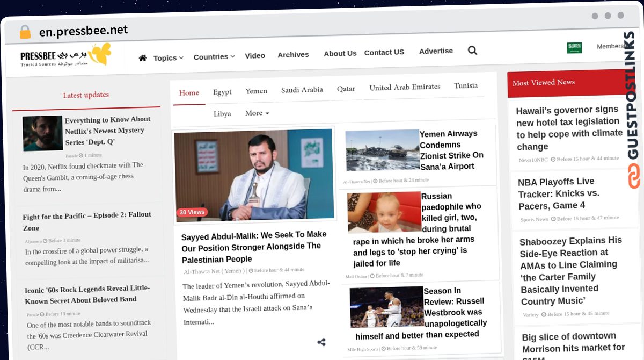Go to the home page via house icon
This screenshot has width=644, height=360.
pyautogui.click(x=142, y=58)
